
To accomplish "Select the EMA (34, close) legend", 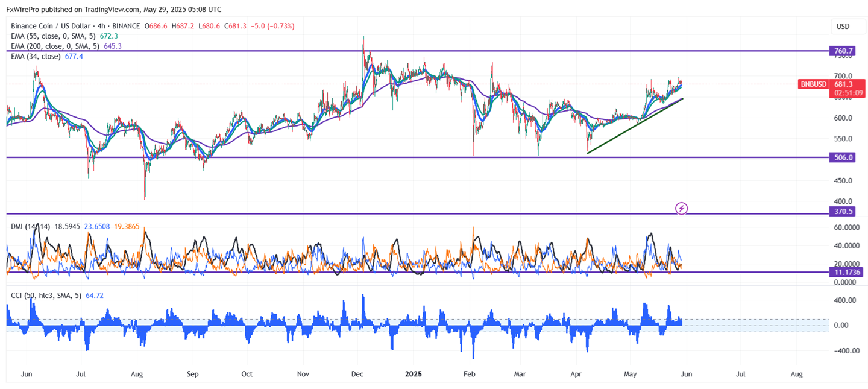I will [x=36, y=57].
